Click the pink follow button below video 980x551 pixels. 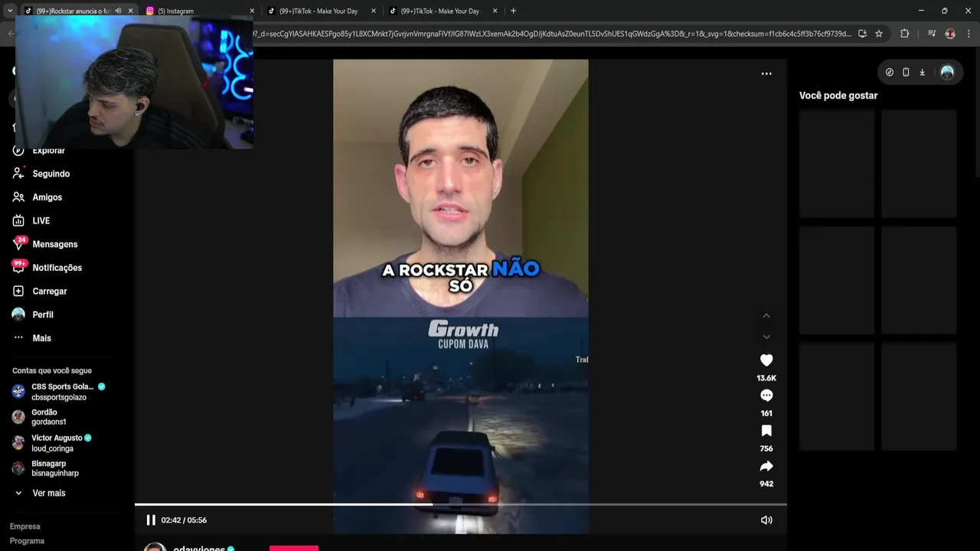tap(294, 548)
